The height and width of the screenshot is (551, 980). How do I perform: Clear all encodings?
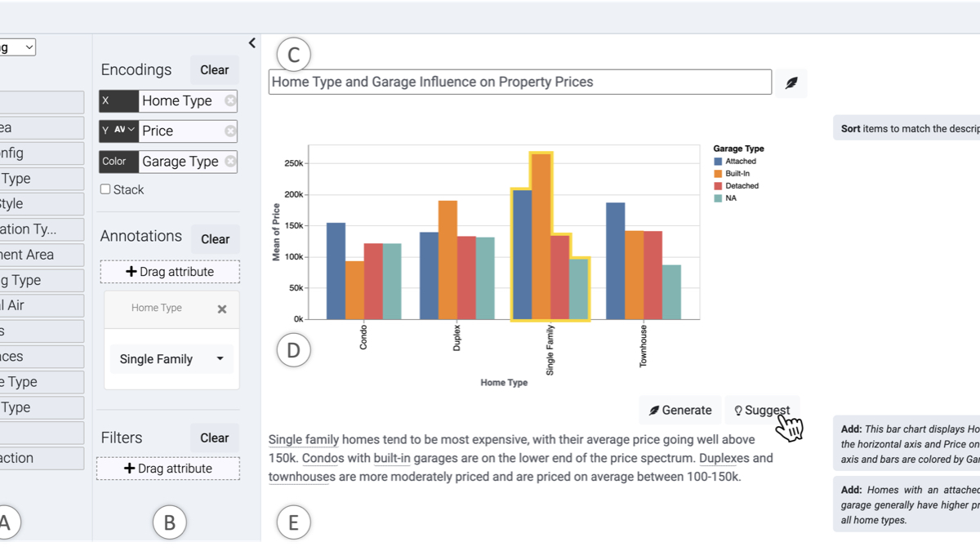tap(215, 70)
